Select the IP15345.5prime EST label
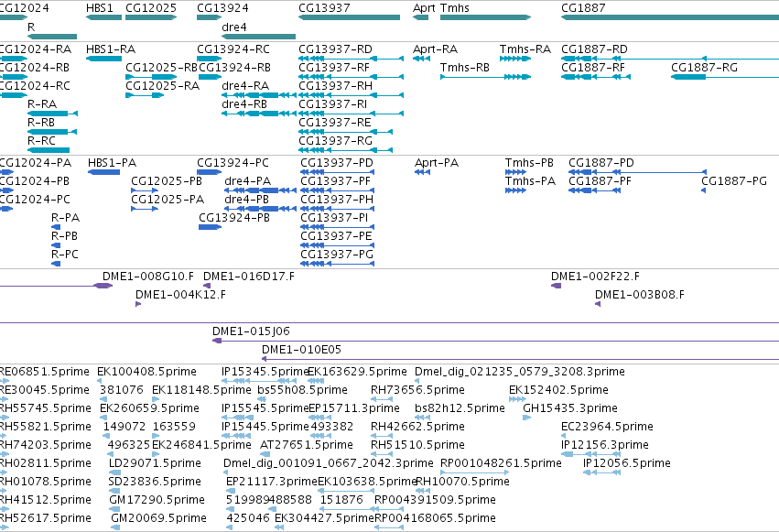Image resolution: width=779 pixels, height=532 pixels. click(x=265, y=372)
